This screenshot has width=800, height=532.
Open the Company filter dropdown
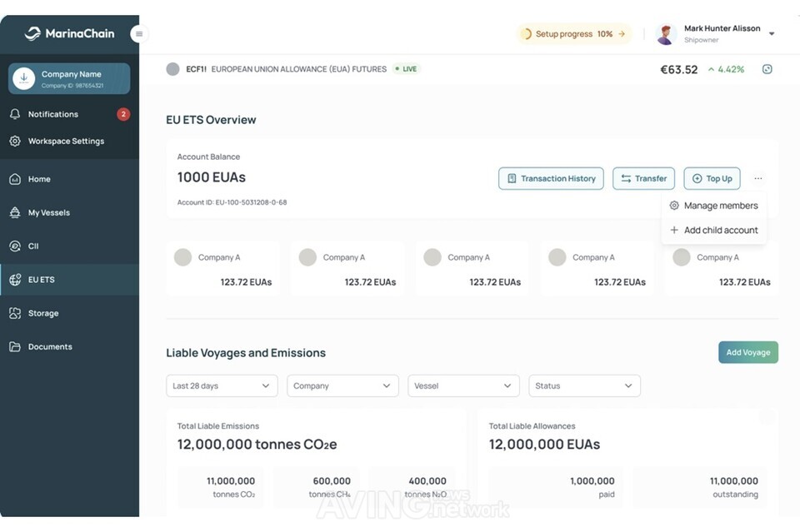pos(342,385)
